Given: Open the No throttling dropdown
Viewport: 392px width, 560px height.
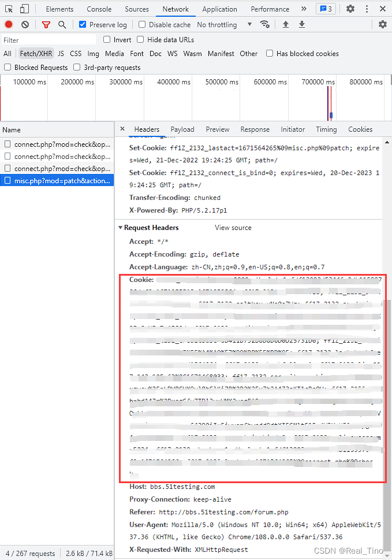Looking at the screenshot, I should click(225, 25).
